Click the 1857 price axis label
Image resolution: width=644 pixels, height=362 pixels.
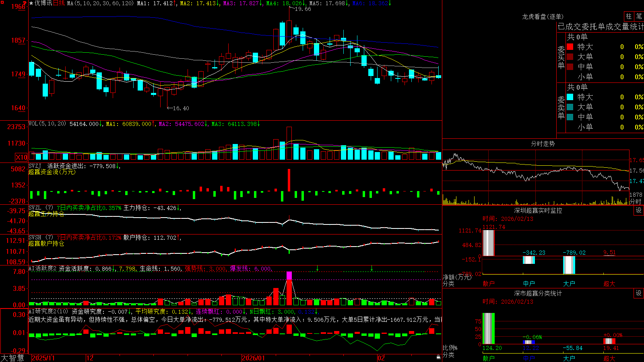click(18, 40)
